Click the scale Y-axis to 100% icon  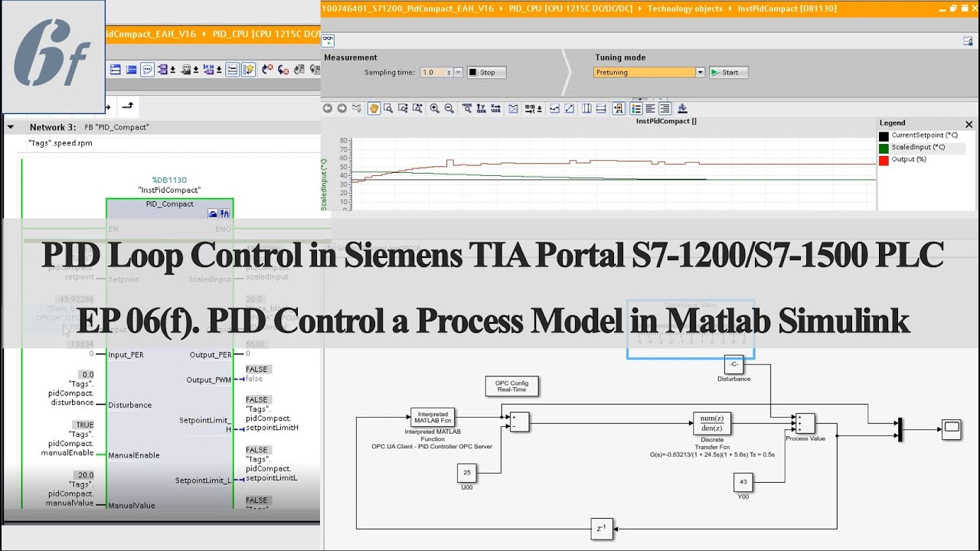tap(480, 108)
